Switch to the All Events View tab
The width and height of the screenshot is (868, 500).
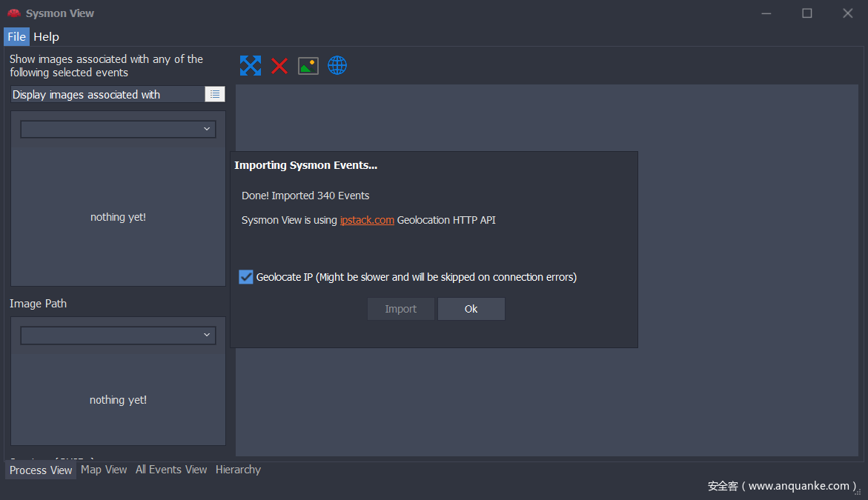coord(171,470)
